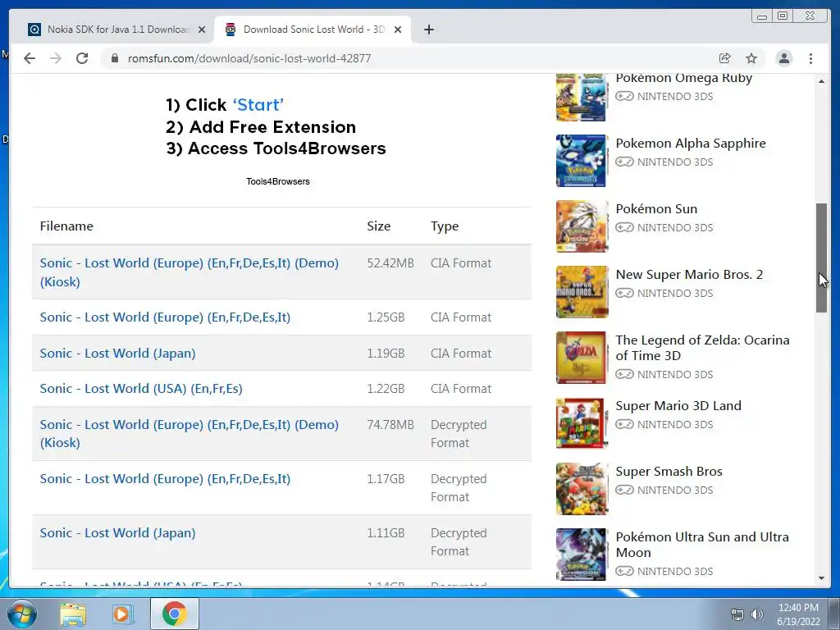Open Super Mario 3D Land title
The image size is (840, 630).
678,406
